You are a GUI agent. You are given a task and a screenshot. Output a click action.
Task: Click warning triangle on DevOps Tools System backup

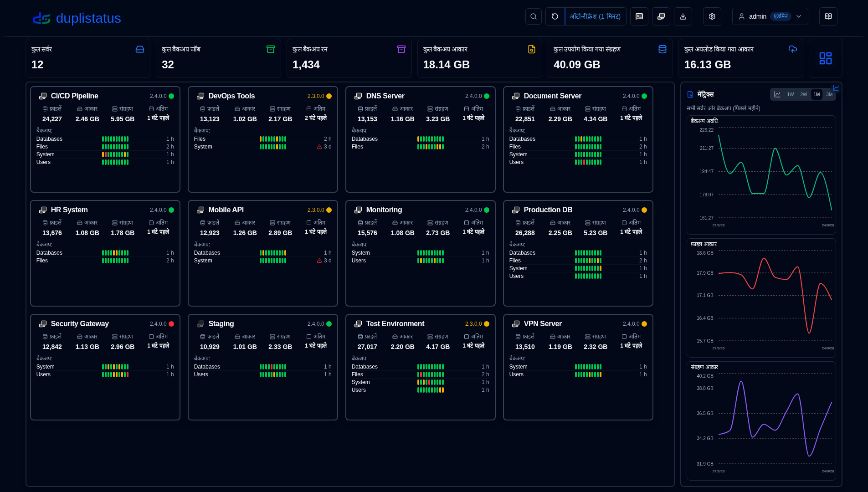tap(319, 147)
